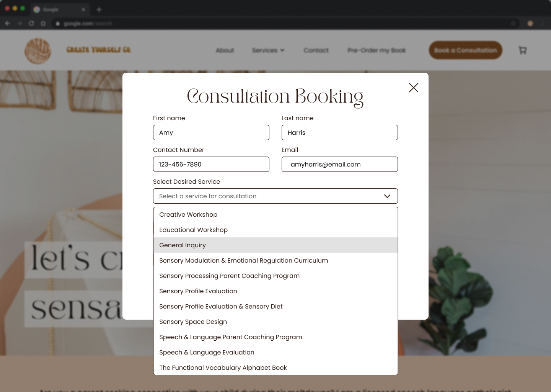Pick Sensory Modulation & Emotional Regulation Curriculum

coord(275,260)
